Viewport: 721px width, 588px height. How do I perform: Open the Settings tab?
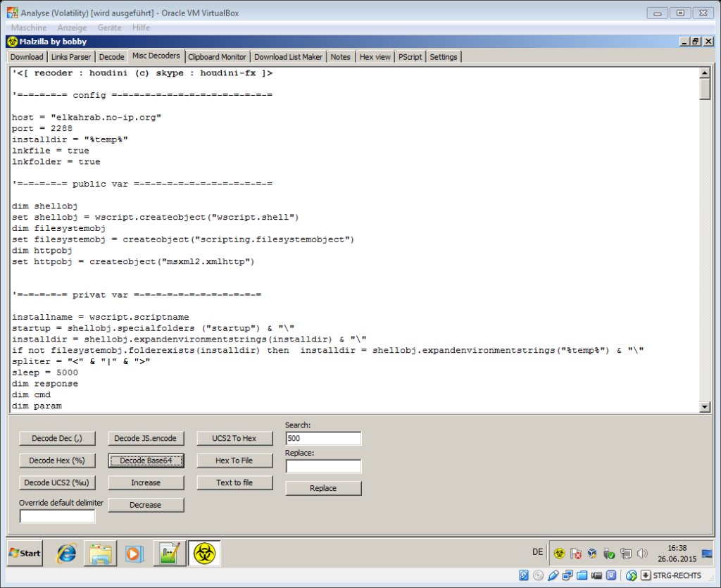444,57
